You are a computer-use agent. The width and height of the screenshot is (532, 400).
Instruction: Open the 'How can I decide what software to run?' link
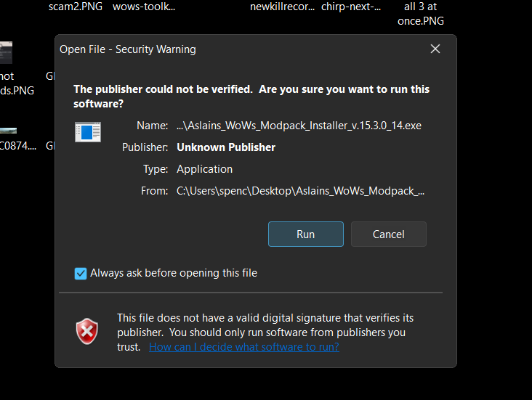tap(244, 347)
